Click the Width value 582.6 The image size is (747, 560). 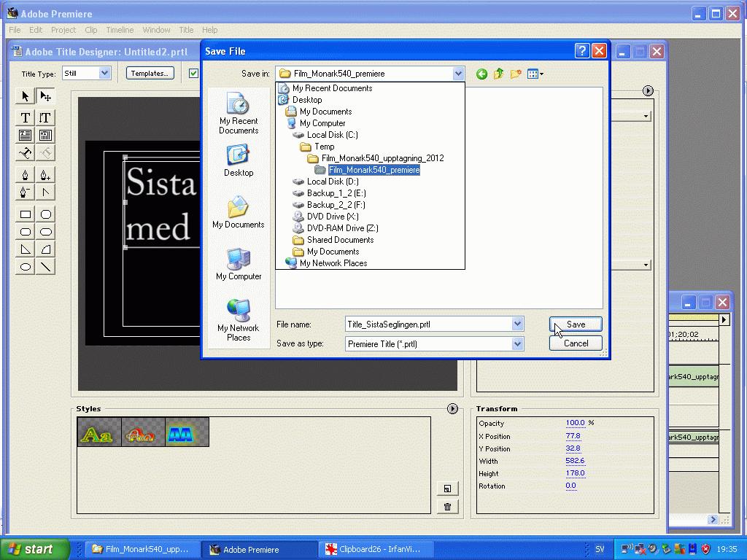pos(575,461)
